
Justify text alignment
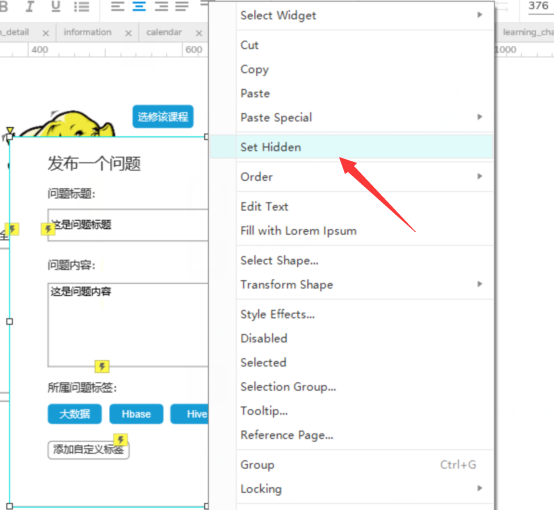click(182, 6)
